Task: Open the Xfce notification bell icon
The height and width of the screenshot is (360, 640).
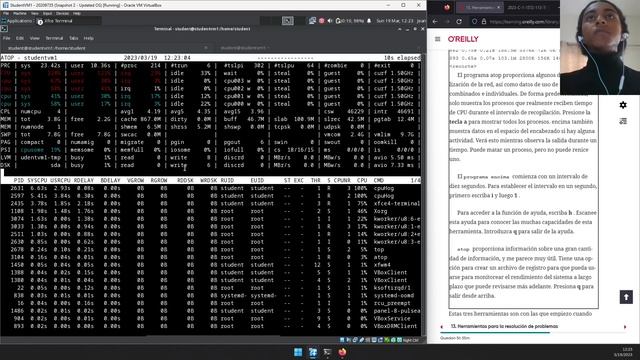Action: (369, 21)
